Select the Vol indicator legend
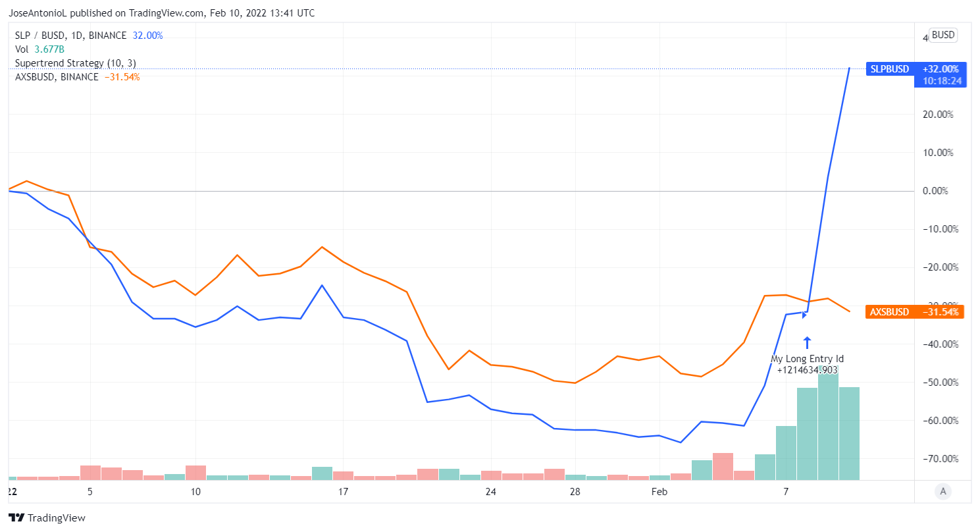Image resolution: width=980 pixels, height=532 pixels. pos(39,49)
